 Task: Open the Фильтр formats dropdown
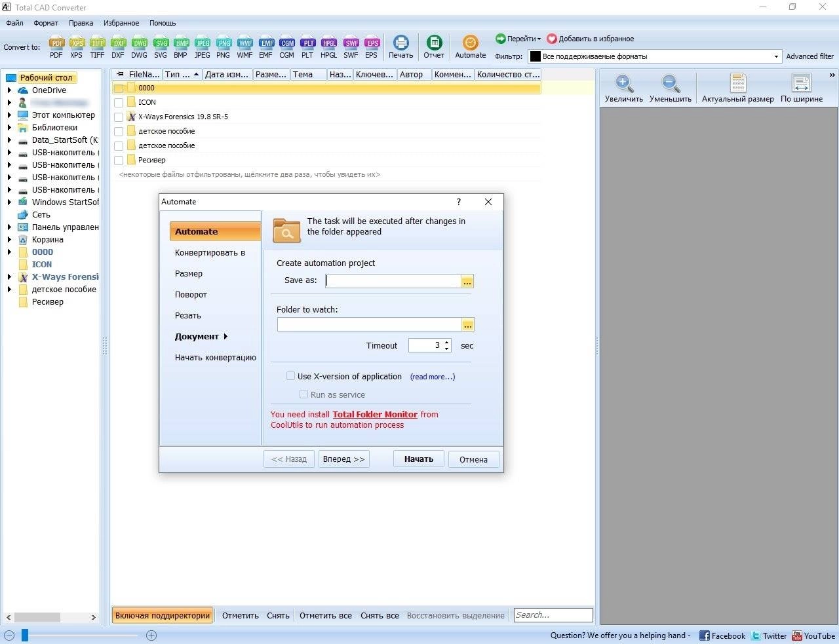pyautogui.click(x=776, y=56)
